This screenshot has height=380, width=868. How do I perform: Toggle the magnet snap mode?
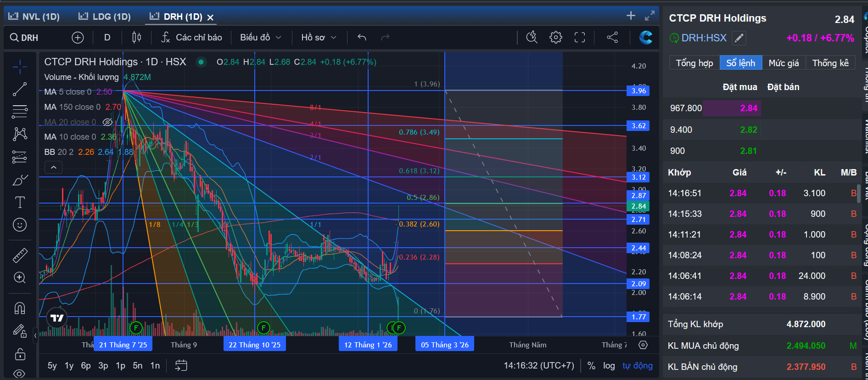click(20, 308)
